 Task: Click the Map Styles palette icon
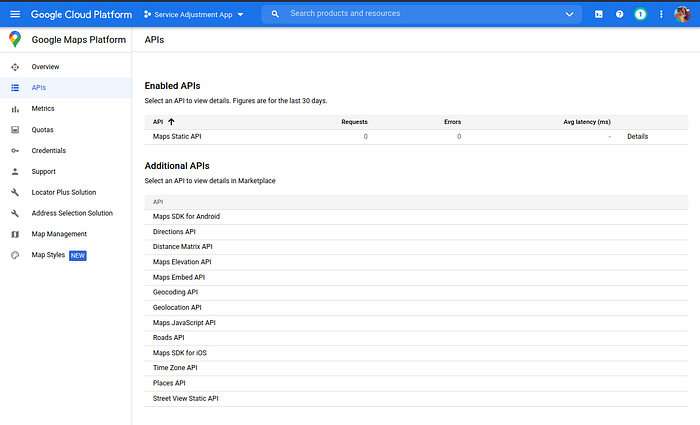15,255
